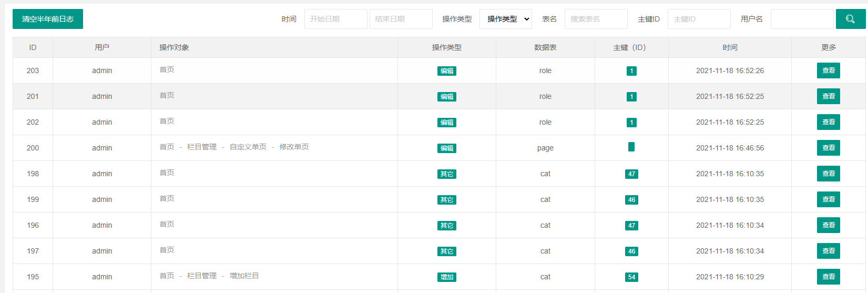
Task: Click 增加 badge in log row 195
Action: click(x=447, y=277)
